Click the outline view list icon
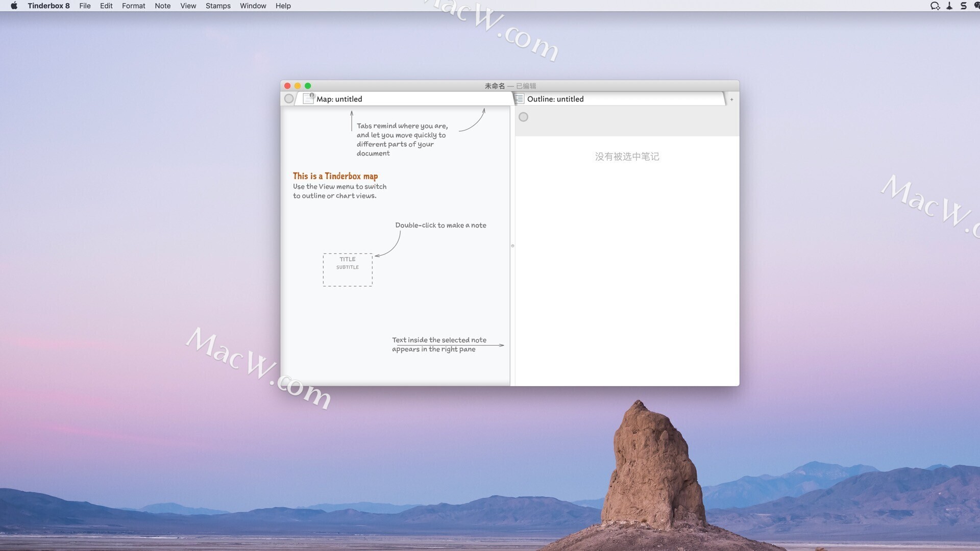980x551 pixels. [x=519, y=99]
